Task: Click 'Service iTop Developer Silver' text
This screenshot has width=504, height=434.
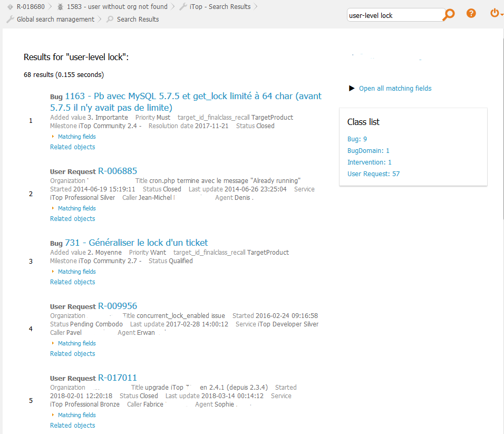Action: pos(277,324)
